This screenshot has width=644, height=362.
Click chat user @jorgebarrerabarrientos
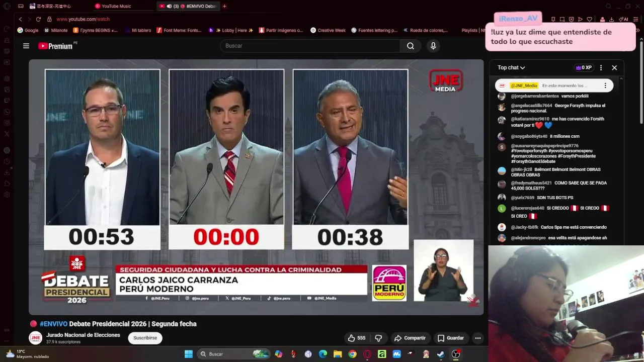click(535, 96)
